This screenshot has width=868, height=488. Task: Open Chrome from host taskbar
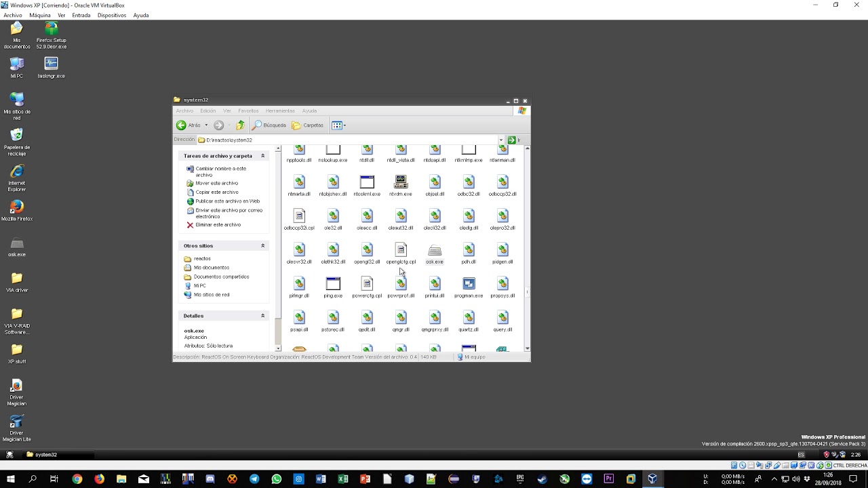[x=77, y=479]
